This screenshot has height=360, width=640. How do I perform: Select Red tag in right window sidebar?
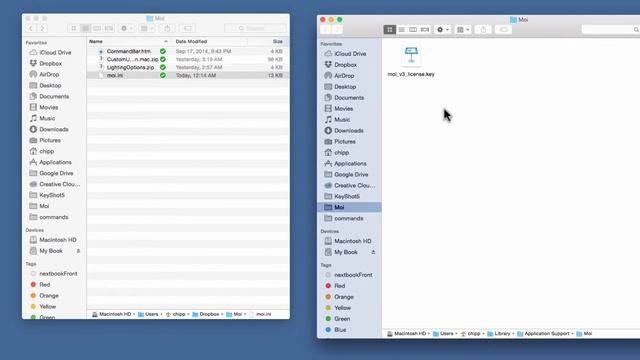(340, 286)
